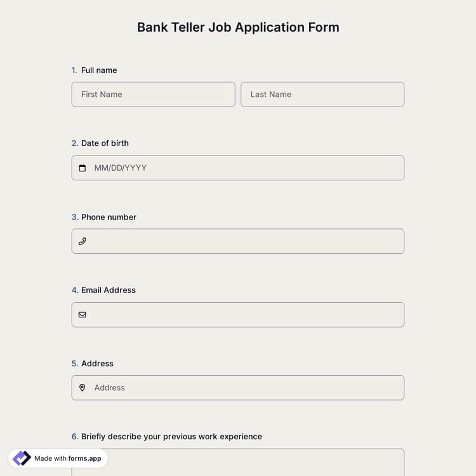The image size is (476, 476).
Task: Click the "Full name" question label
Action: coord(99,70)
